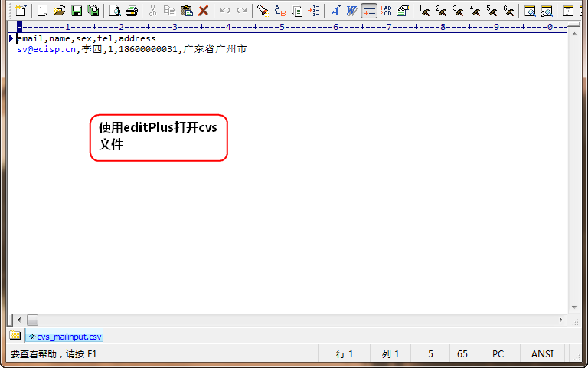This screenshot has height=368, width=588.
Task: Click the red X Delete icon
Action: pyautogui.click(x=203, y=11)
